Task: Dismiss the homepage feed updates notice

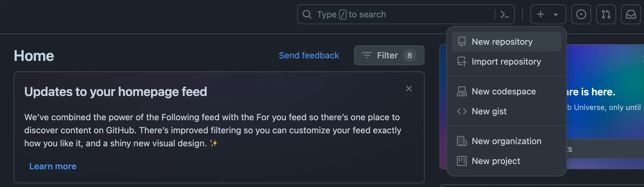Action: [409, 89]
